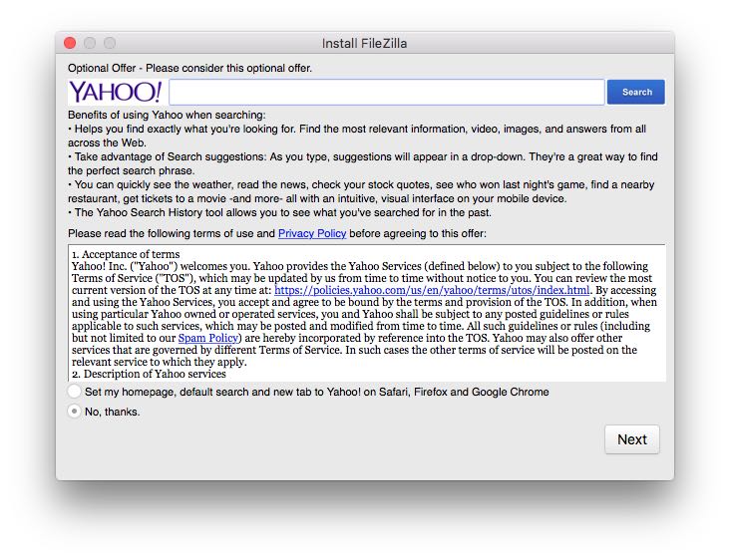The height and width of the screenshot is (560, 730).
Task: Open the Spam Policy link
Action: [208, 338]
